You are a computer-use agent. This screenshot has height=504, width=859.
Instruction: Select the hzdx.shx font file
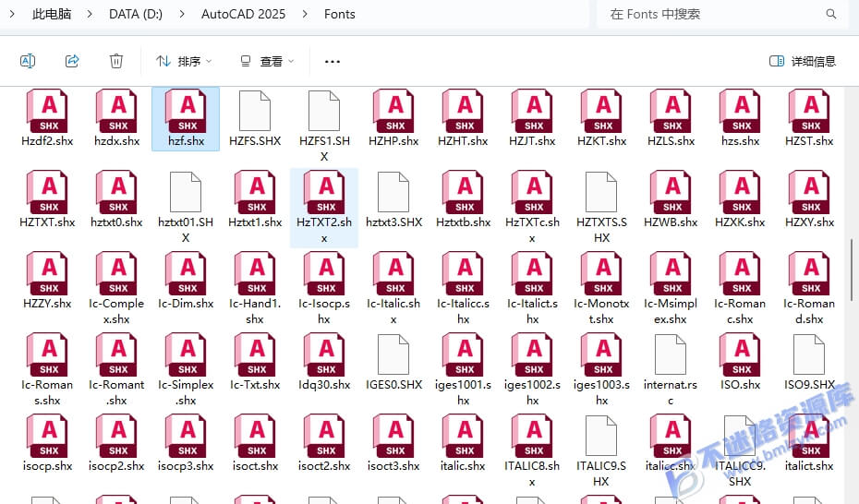(116, 119)
